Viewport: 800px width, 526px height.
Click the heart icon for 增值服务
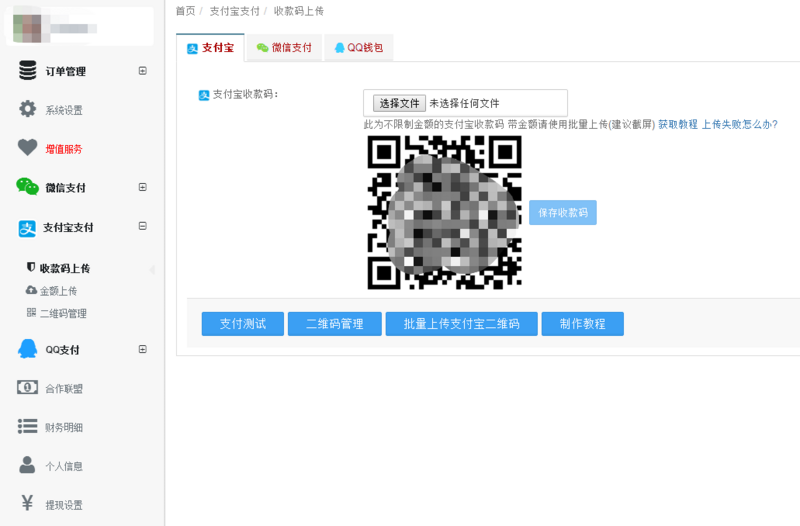[x=28, y=148]
